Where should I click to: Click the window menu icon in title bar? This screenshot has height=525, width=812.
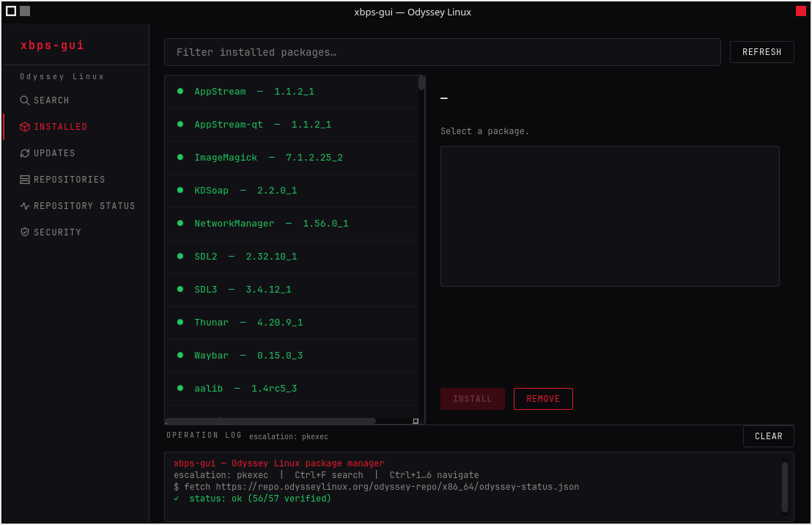tap(11, 11)
